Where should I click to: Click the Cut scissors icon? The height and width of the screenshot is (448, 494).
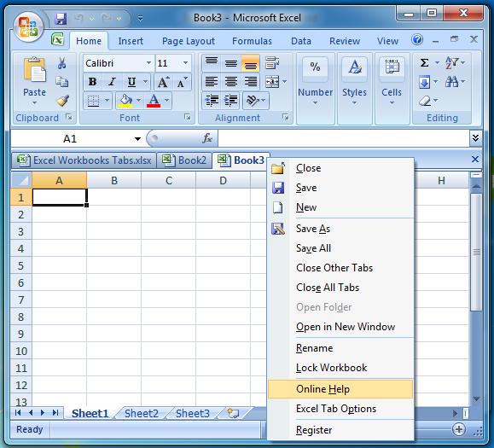pos(62,63)
